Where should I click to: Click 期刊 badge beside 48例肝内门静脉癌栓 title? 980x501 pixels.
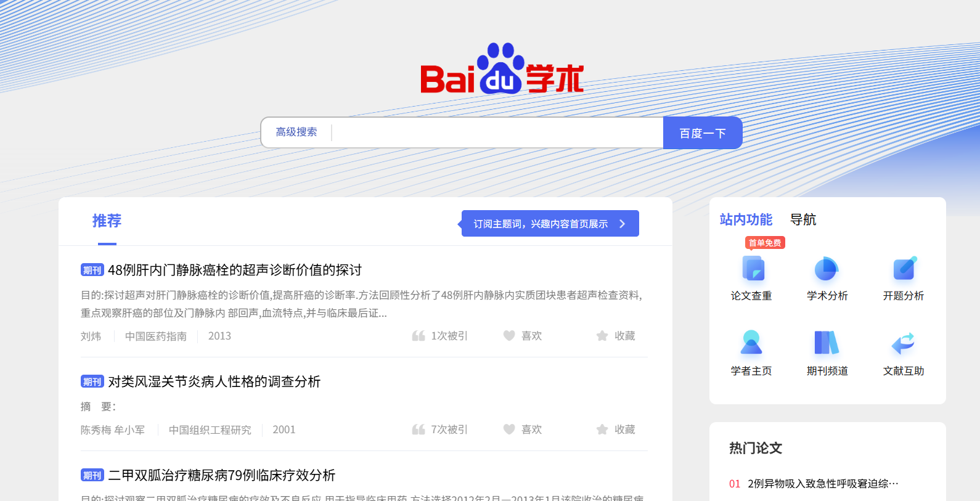(x=92, y=270)
